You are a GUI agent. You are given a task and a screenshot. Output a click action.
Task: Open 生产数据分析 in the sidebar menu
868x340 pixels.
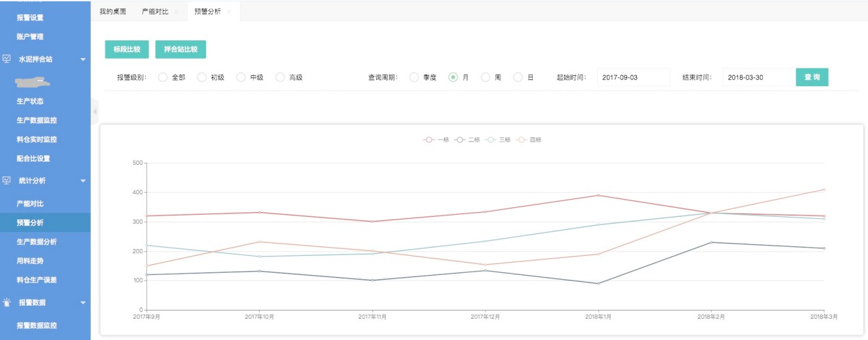(x=37, y=242)
